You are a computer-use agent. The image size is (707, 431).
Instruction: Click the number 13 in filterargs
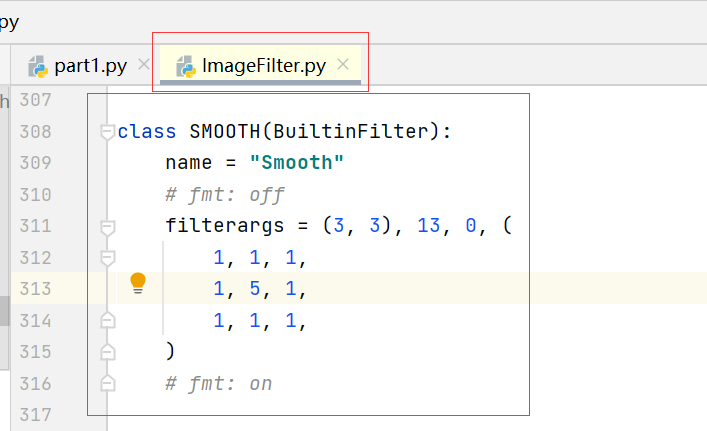(x=428, y=226)
